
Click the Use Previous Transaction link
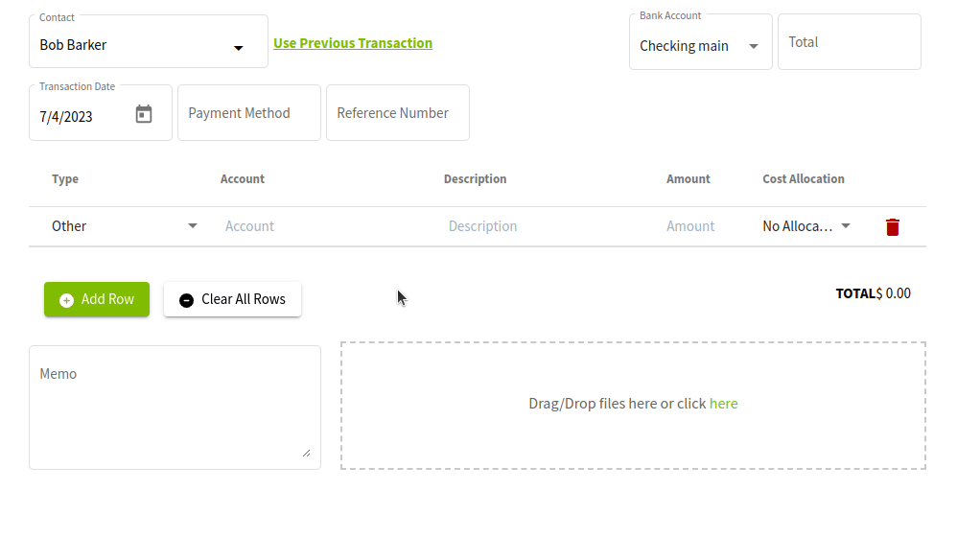point(352,43)
